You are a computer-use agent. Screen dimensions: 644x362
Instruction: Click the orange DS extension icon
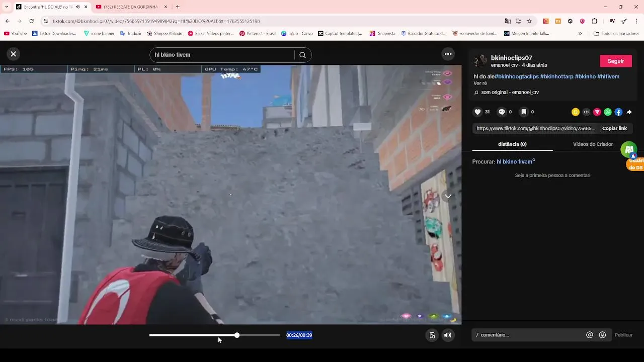[558, 21]
